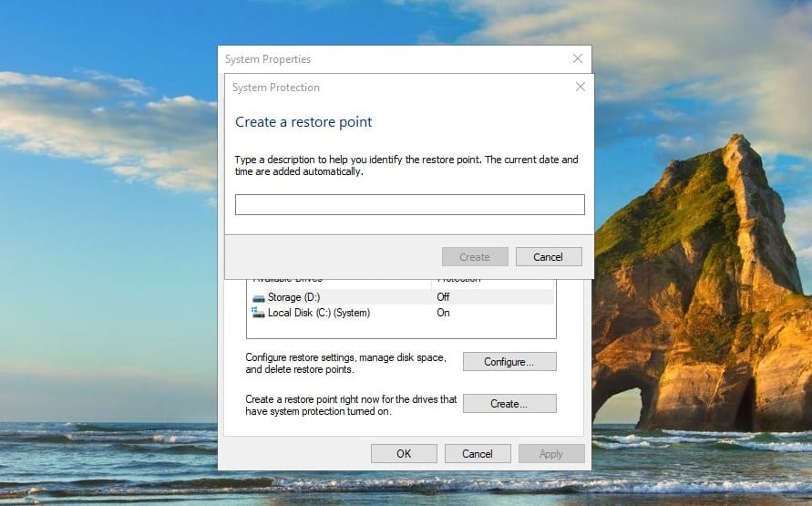Click the Local Disk (C:) drive icon

[x=259, y=313]
